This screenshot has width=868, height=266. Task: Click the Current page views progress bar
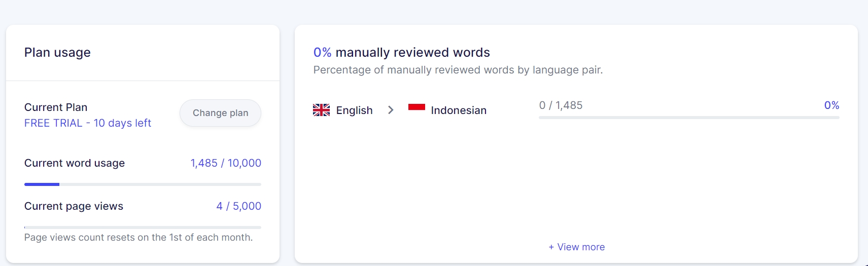pos(143,227)
